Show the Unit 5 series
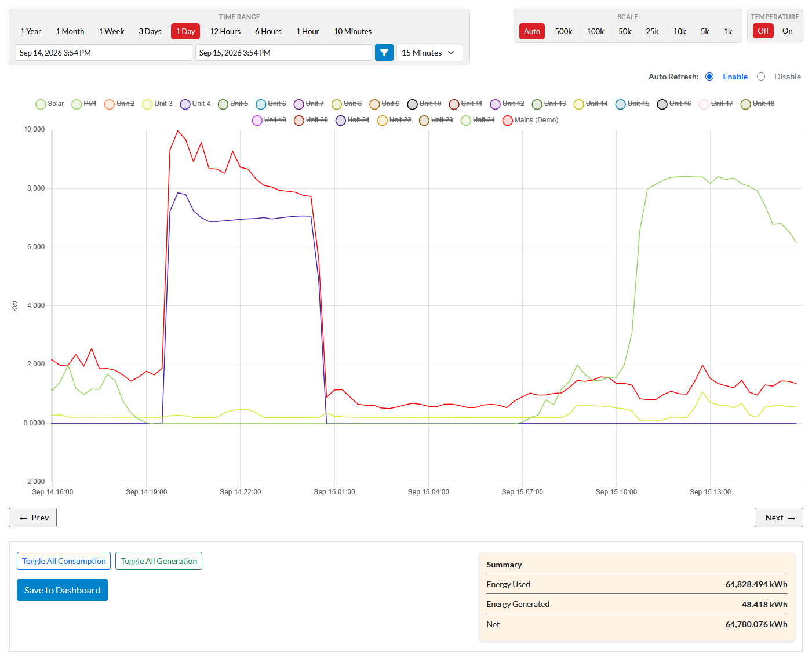Image resolution: width=812 pixels, height=670 pixels. [233, 104]
